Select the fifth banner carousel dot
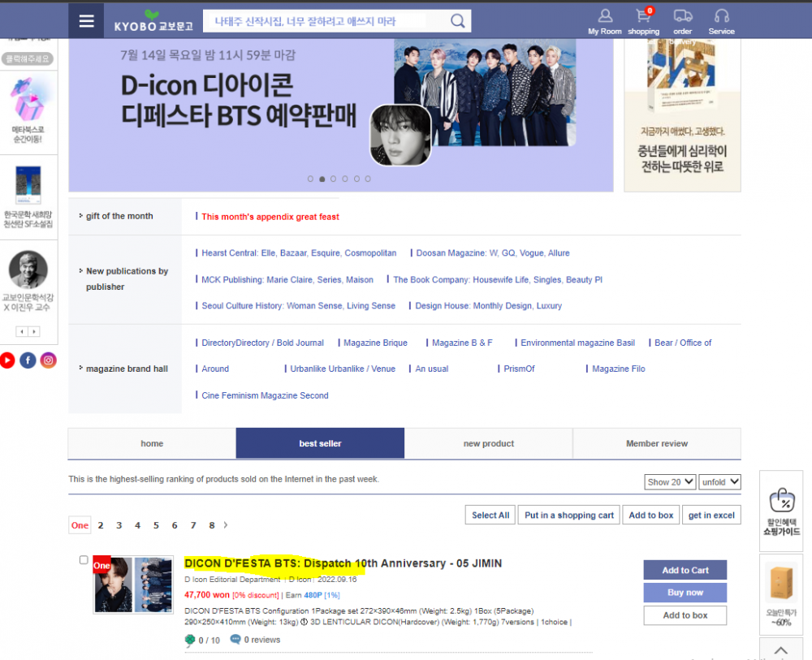 [356, 179]
